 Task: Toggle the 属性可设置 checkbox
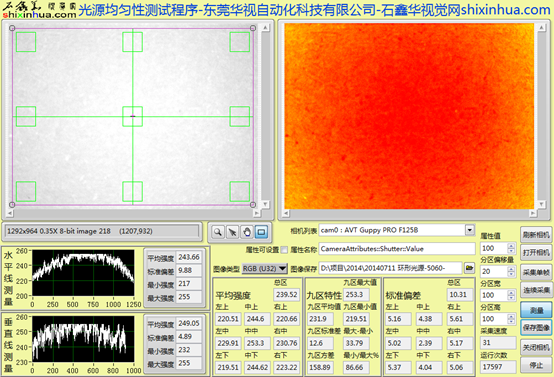tap(284, 250)
